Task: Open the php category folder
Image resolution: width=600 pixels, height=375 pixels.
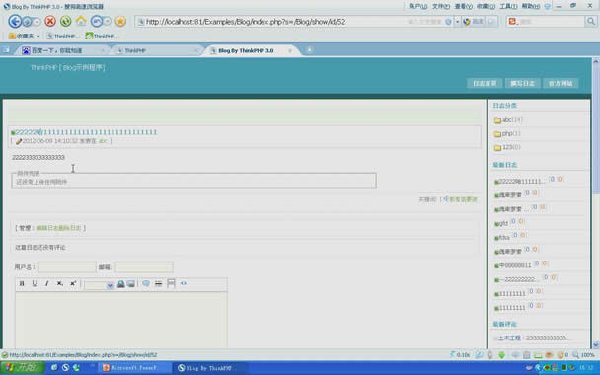Action: tap(507, 134)
